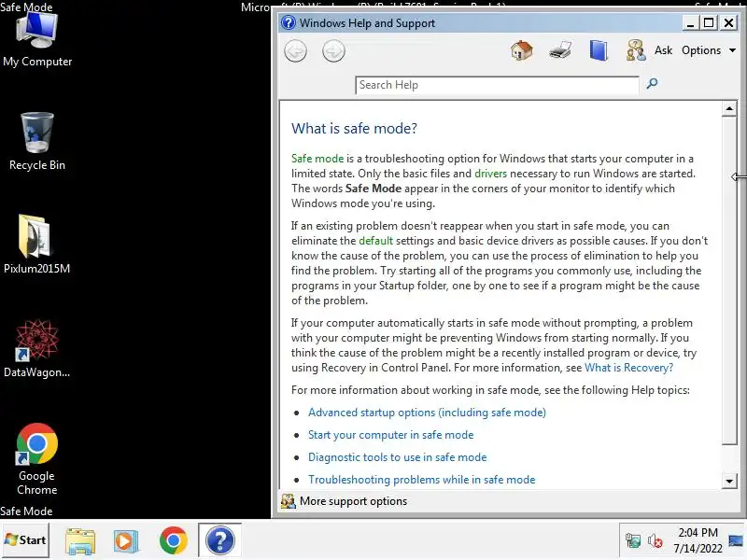This screenshot has width=747, height=560.
Task: Click Help and Support taskbar button
Action: pos(219,540)
